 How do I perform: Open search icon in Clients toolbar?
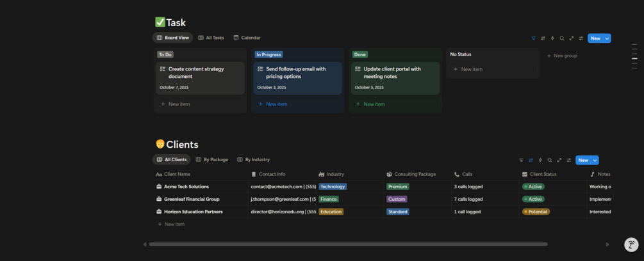pyautogui.click(x=550, y=160)
